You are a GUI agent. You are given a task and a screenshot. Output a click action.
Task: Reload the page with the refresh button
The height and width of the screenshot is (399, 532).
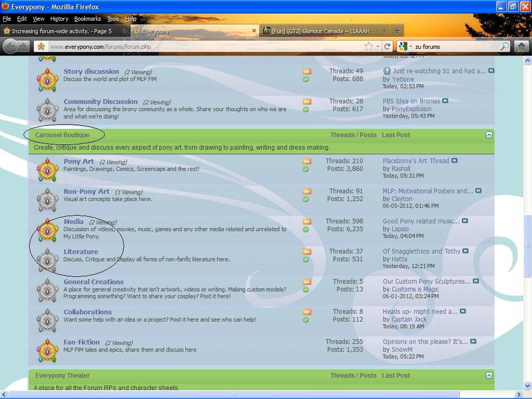(x=387, y=46)
